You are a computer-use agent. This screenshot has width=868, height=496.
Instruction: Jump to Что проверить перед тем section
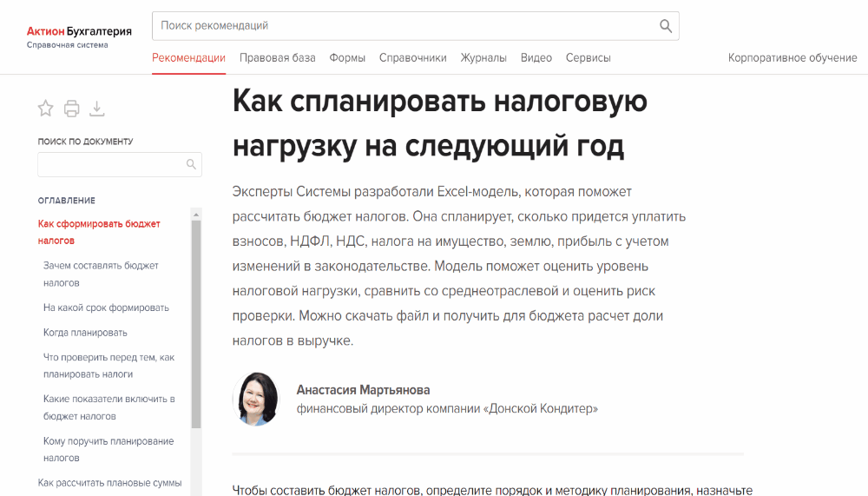click(109, 366)
